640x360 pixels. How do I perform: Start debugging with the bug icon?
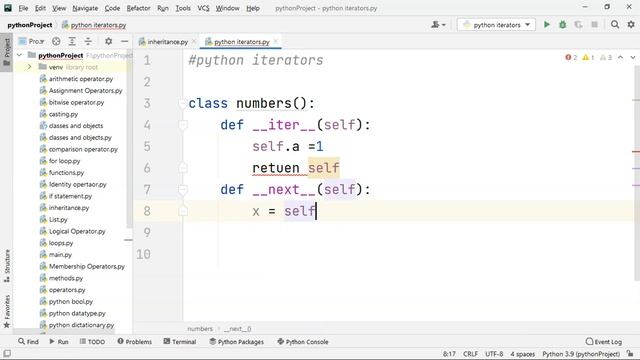562,25
